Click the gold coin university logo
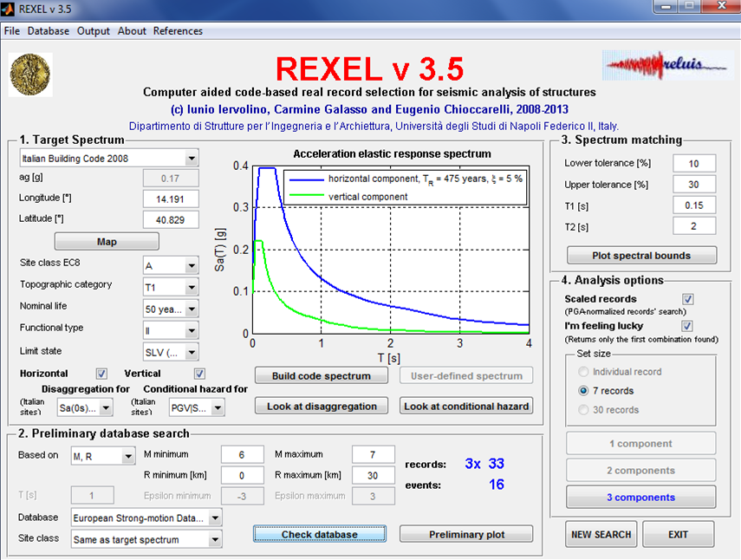 30,75
